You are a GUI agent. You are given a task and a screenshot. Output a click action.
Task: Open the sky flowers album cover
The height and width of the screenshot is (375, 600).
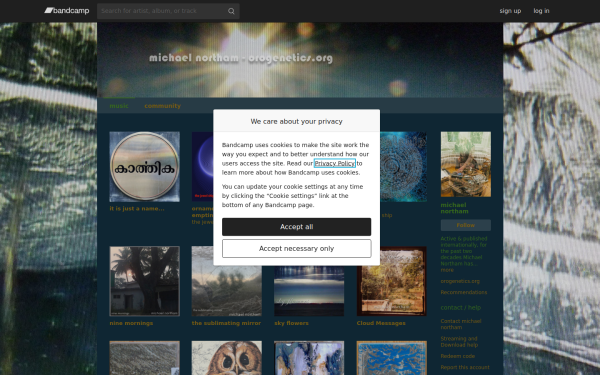coord(309,291)
